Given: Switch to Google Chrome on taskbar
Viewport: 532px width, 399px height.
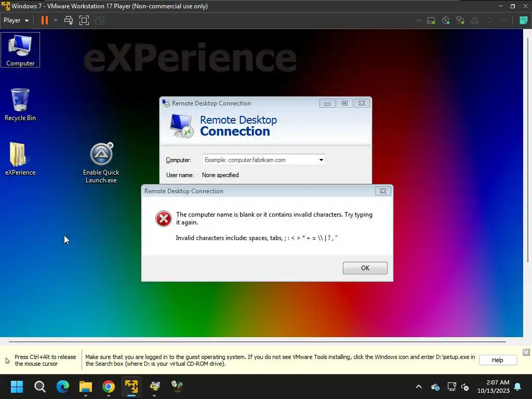Looking at the screenshot, I should (109, 387).
